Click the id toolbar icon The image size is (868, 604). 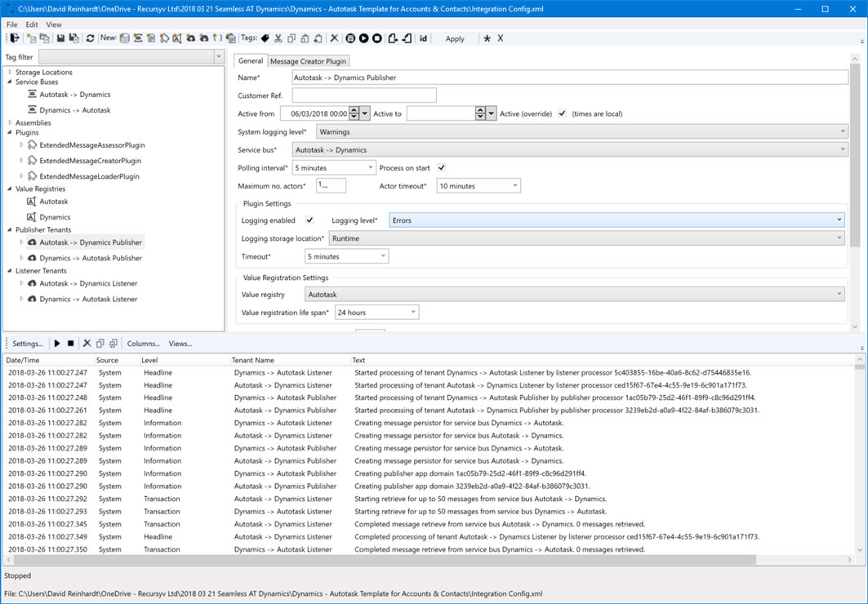(423, 38)
